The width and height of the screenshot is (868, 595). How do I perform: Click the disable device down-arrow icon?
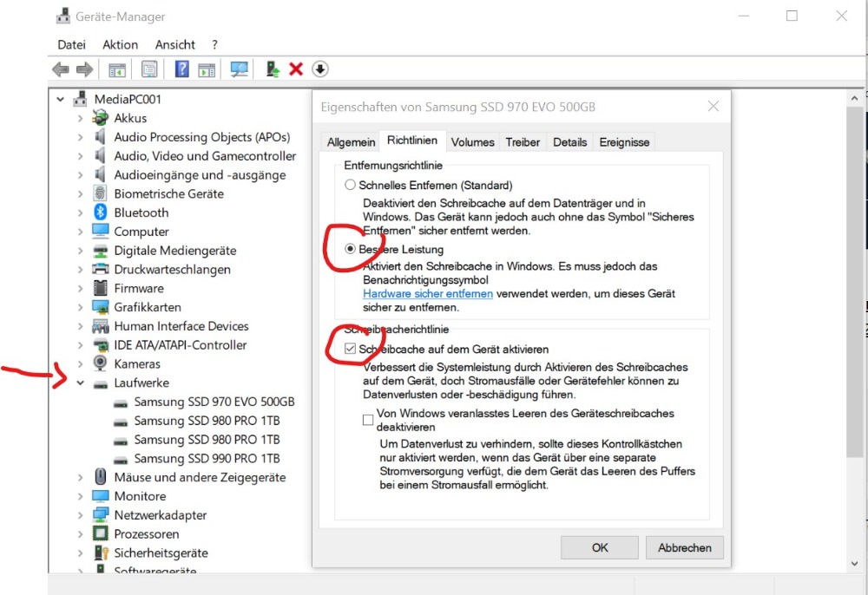point(320,69)
